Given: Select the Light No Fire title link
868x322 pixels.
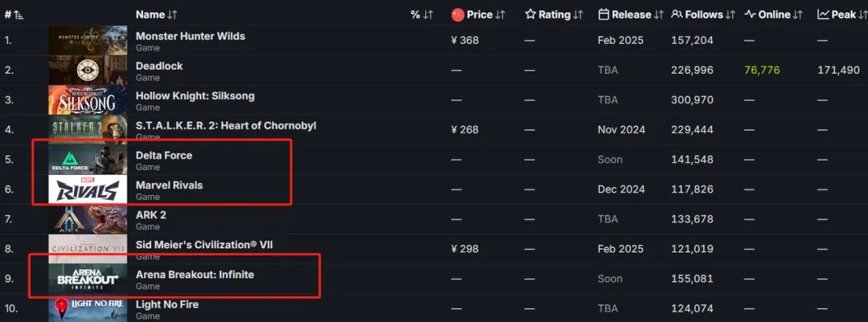Looking at the screenshot, I should pyautogui.click(x=167, y=304).
